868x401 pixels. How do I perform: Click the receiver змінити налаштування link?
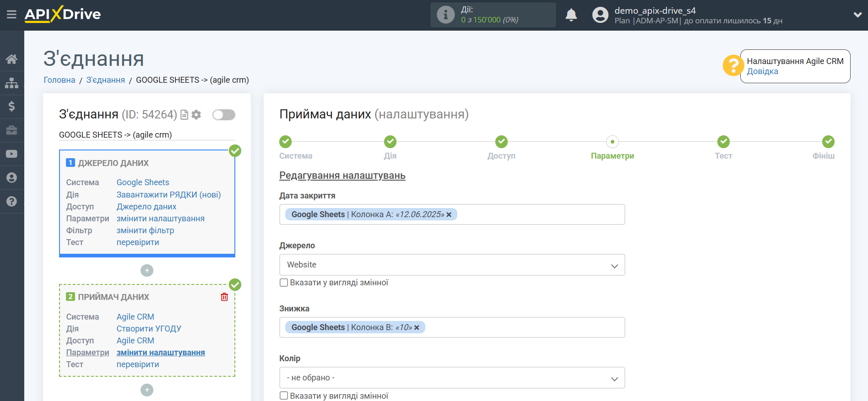[161, 353]
